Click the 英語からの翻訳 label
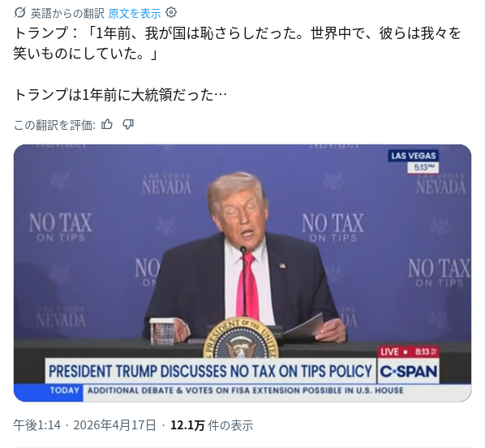The image size is (485, 448). tap(67, 13)
